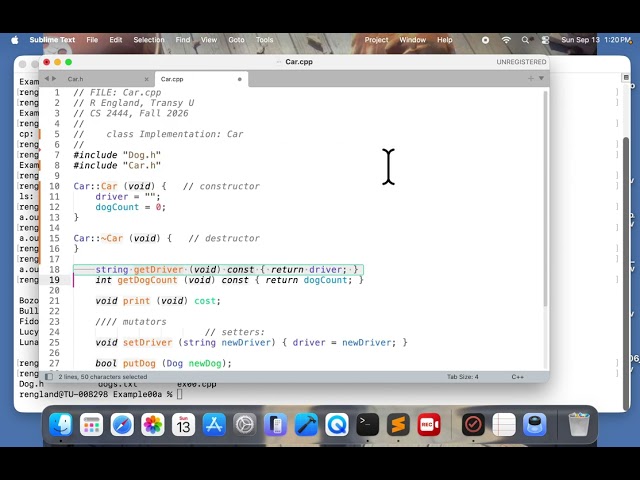The width and height of the screenshot is (640, 480).
Task: Click line number 19 in the gutter
Action: (x=54, y=280)
